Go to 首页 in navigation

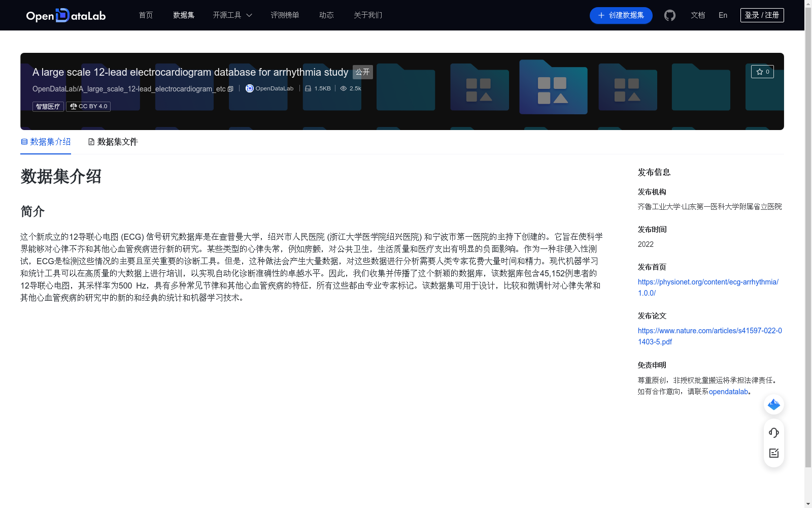click(146, 15)
